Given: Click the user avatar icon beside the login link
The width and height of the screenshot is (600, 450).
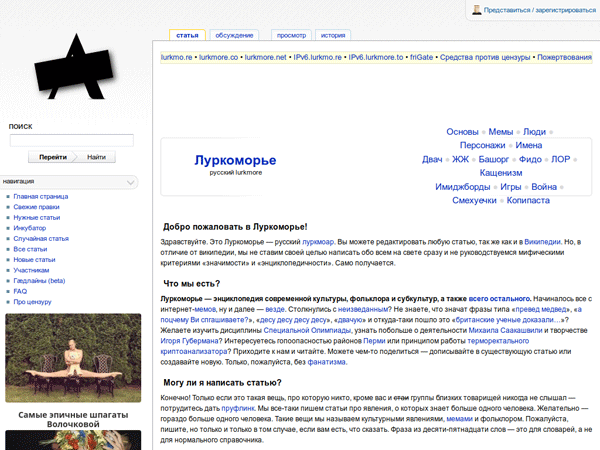Looking at the screenshot, I should coord(476,10).
